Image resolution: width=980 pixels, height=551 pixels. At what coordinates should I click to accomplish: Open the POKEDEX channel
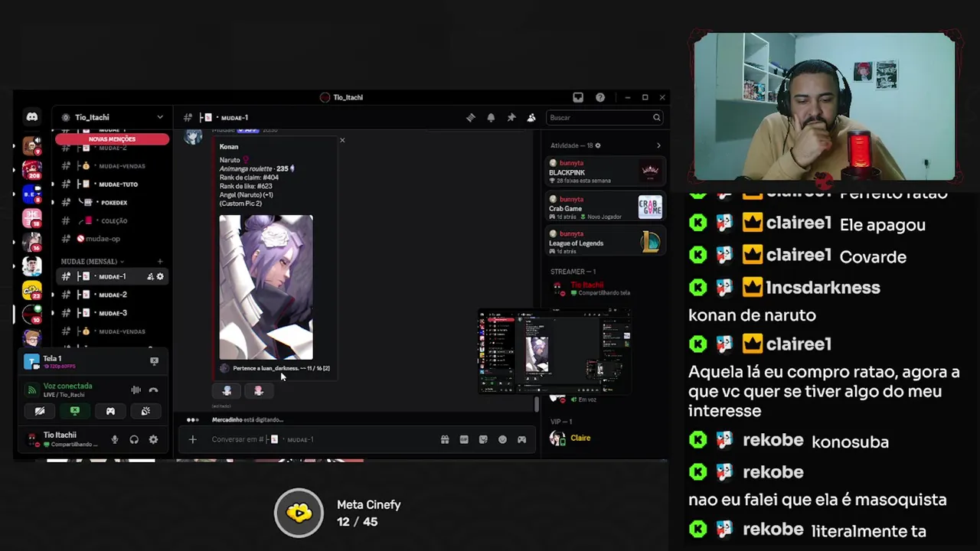pos(112,203)
